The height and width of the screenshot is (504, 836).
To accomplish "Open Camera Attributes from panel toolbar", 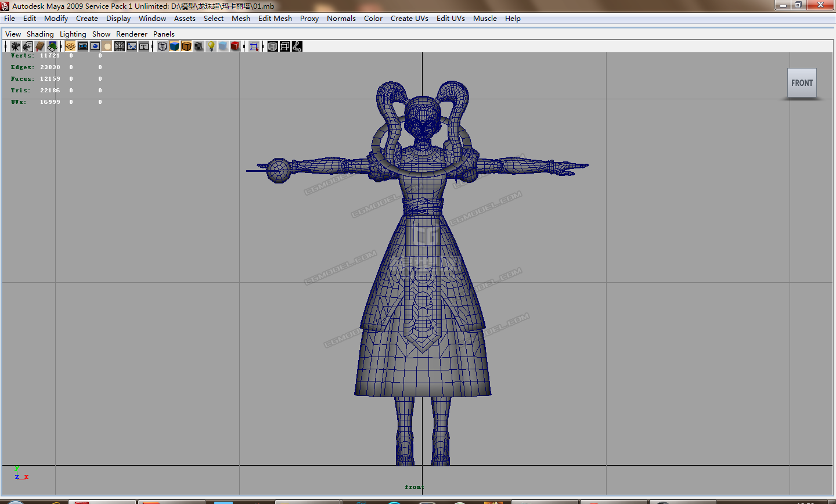I will coord(27,46).
